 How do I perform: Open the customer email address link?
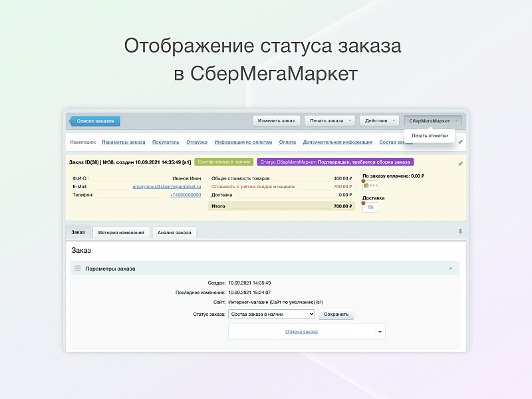click(166, 187)
